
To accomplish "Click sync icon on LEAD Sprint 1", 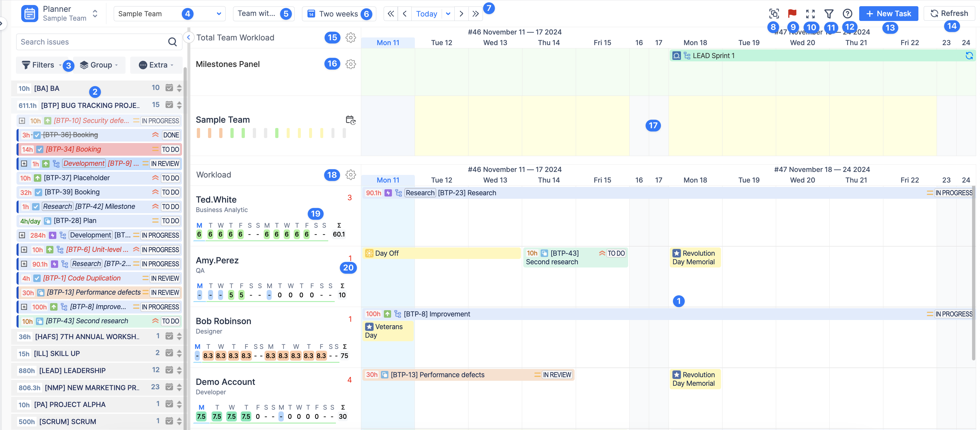I will (969, 56).
